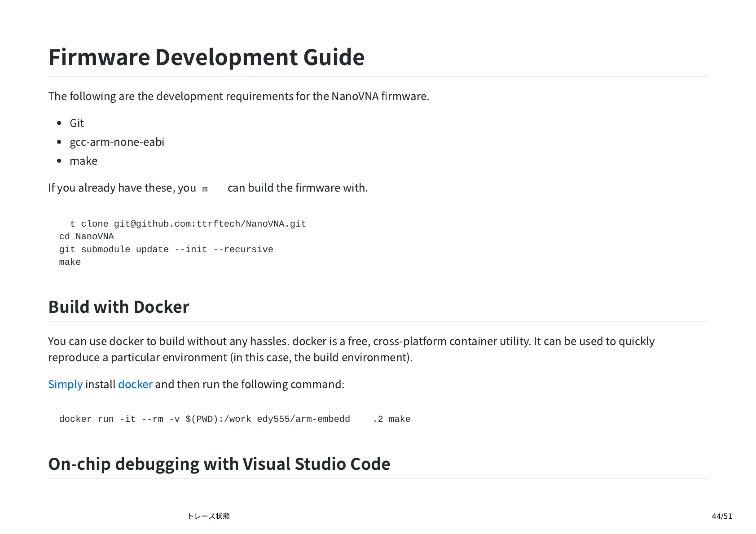Screen dimensions: 756x534
Task: Open the "docker" install link
Action: coord(135,385)
